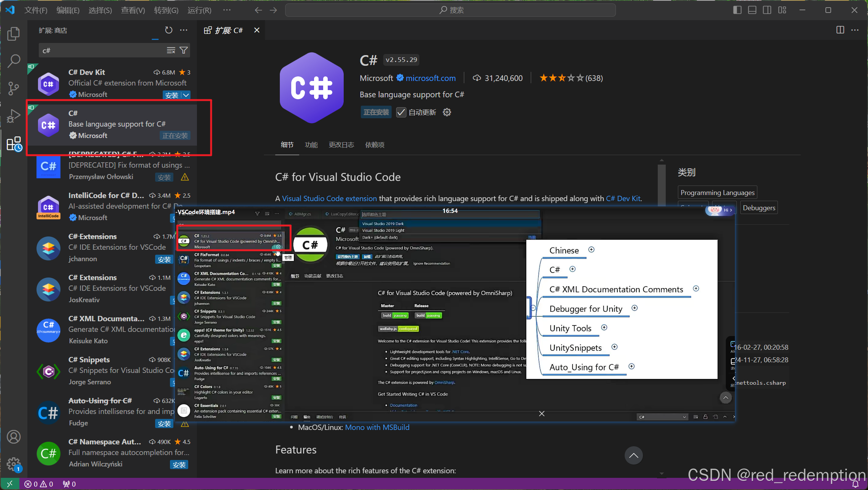
Task: Switch to the 细节 tab
Action: pos(287,145)
